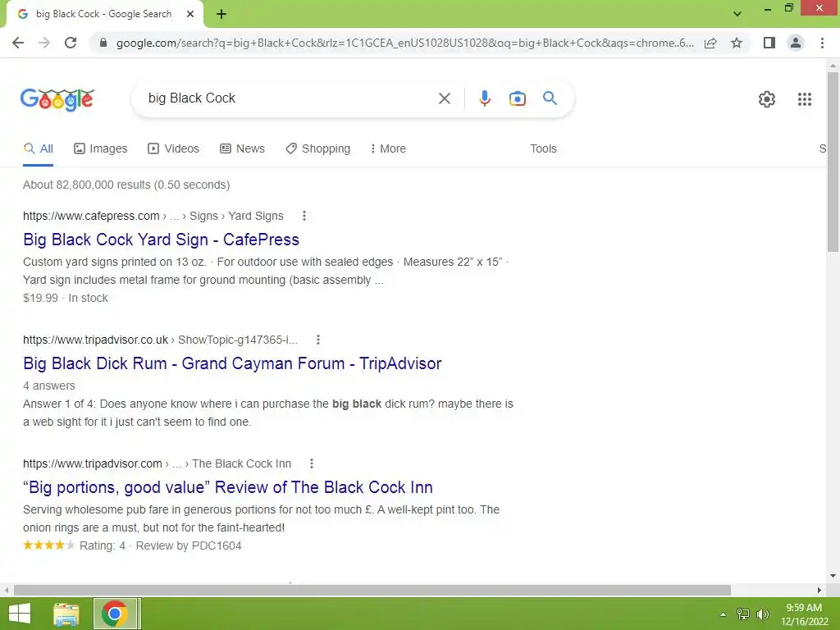This screenshot has width=840, height=630.
Task: Click the '4 answers' text
Action: (49, 386)
